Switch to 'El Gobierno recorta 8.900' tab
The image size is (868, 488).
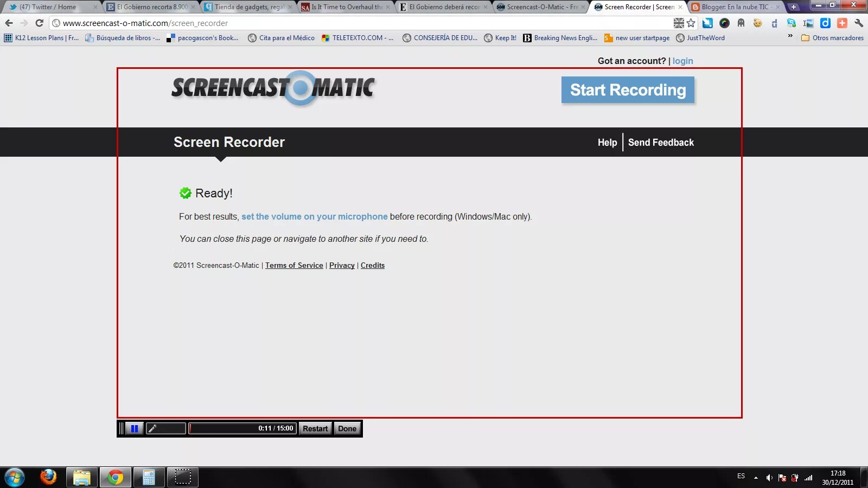click(x=149, y=7)
